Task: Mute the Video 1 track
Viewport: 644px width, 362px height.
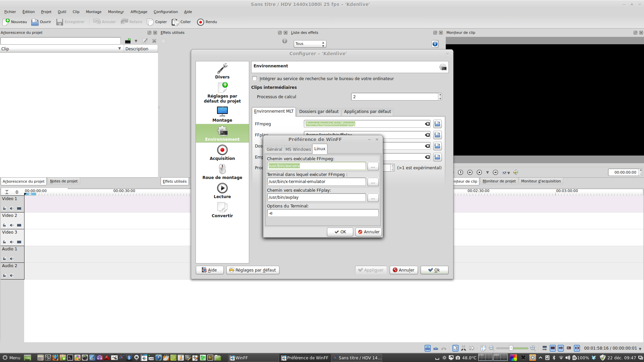Action: [12, 208]
